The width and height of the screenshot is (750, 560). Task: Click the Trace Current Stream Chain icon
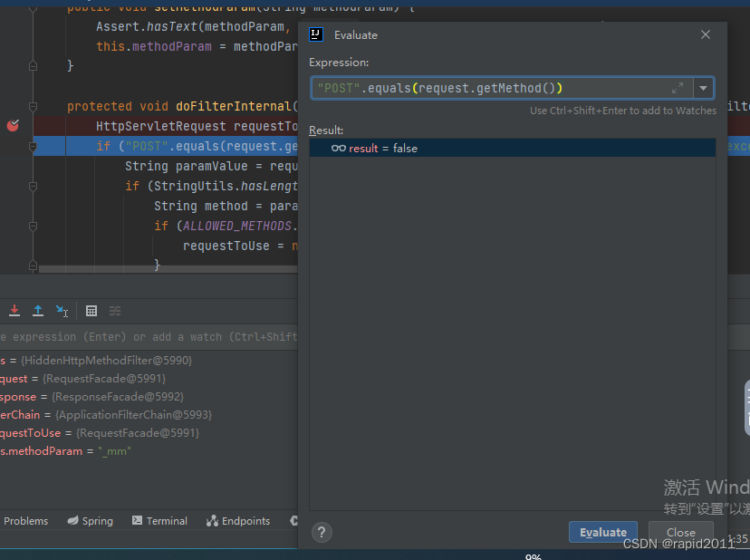tap(115, 311)
